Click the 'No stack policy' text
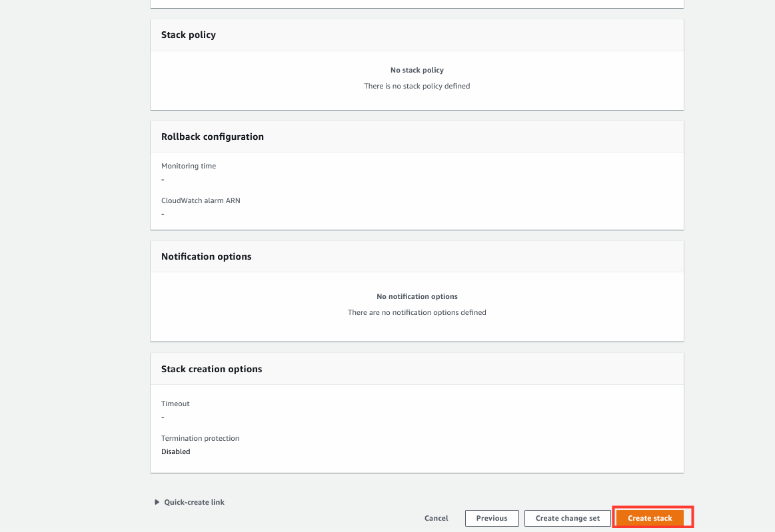This screenshot has width=775, height=532. pos(417,70)
